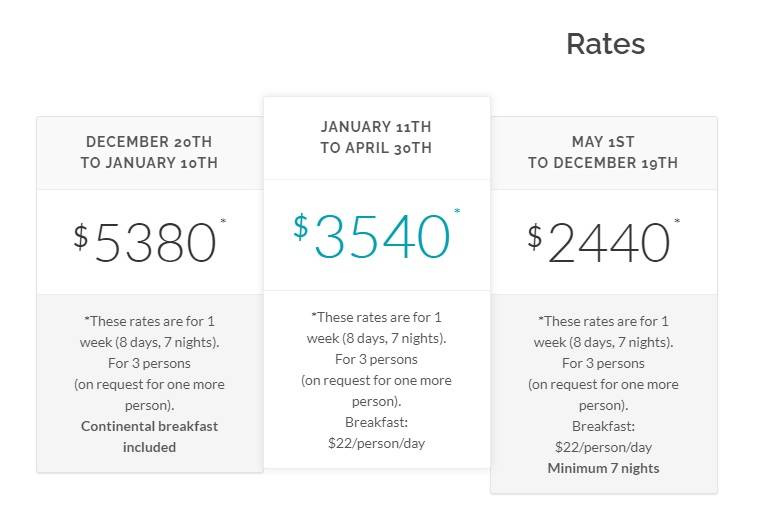
Task: Click the teal dollar sign before 3540
Action: [x=301, y=227]
